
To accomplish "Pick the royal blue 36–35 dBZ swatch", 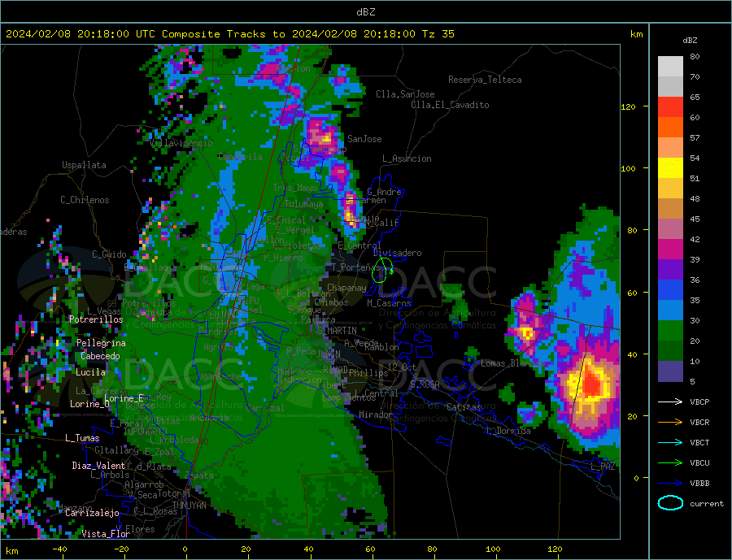I will 670,290.
